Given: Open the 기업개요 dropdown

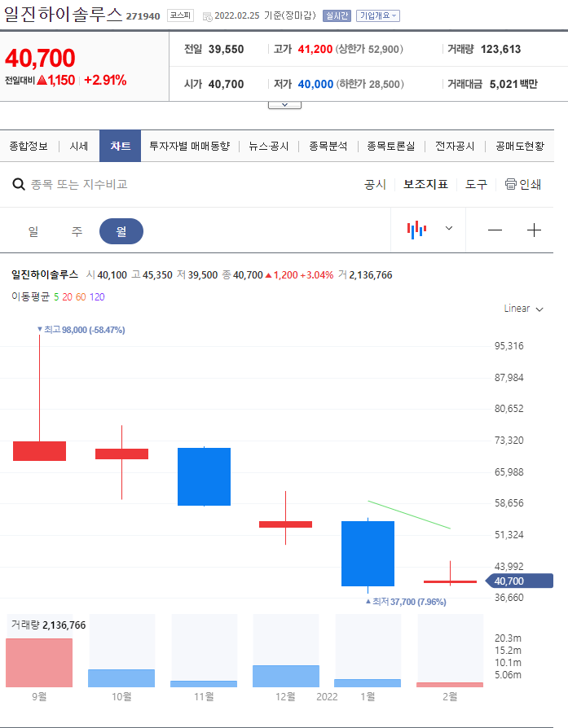Looking at the screenshot, I should [378, 15].
